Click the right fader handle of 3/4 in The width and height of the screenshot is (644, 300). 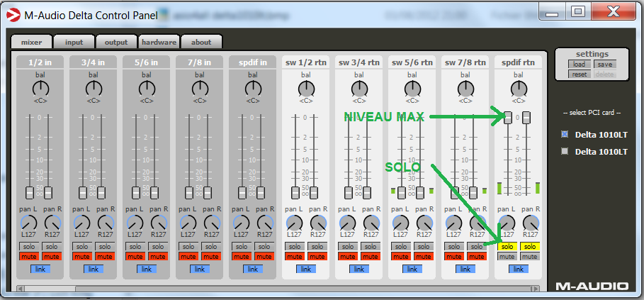tap(101, 193)
